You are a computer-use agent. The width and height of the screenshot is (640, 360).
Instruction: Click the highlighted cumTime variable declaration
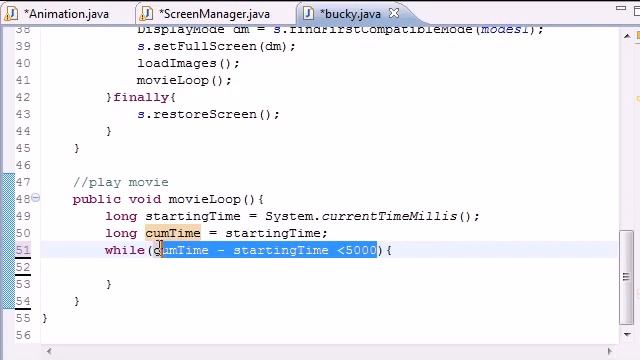[x=173, y=233]
